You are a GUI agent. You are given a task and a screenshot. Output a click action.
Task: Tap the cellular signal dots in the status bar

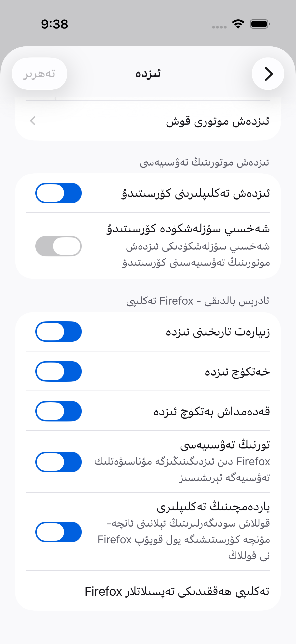[x=219, y=27]
